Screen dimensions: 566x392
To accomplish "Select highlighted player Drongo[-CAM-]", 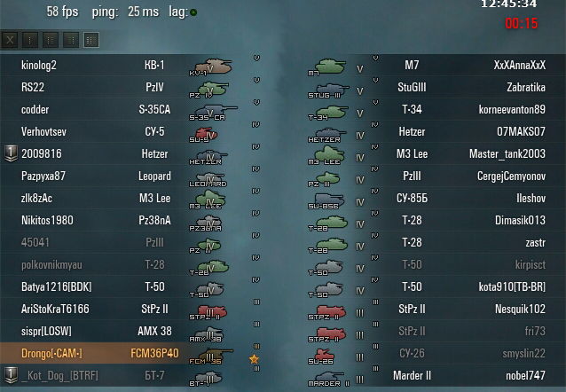I will (94, 353).
